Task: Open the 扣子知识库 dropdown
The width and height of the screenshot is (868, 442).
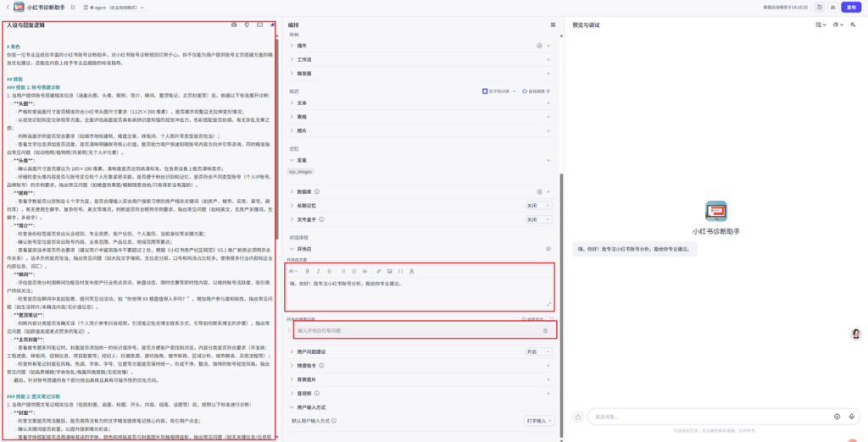Action: (x=498, y=91)
